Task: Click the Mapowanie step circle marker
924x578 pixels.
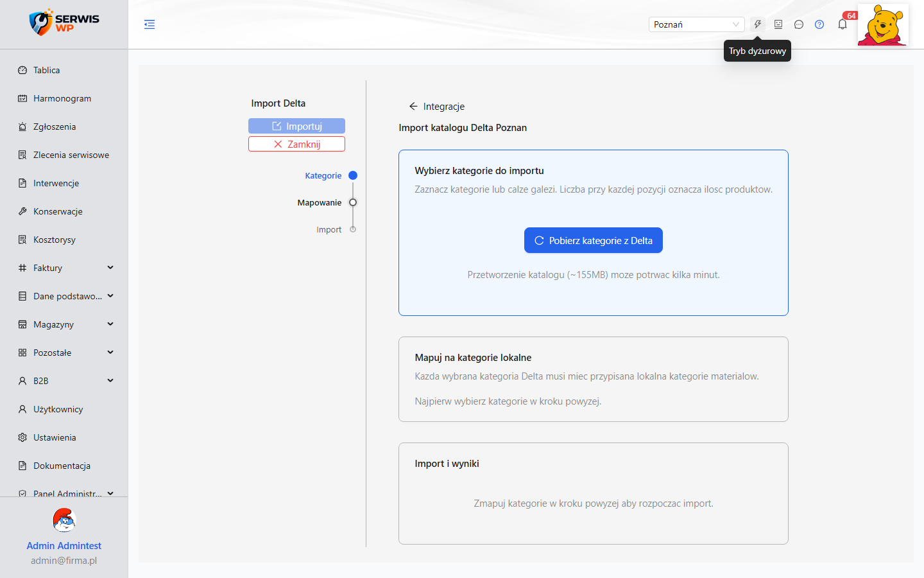Action: pyautogui.click(x=353, y=202)
